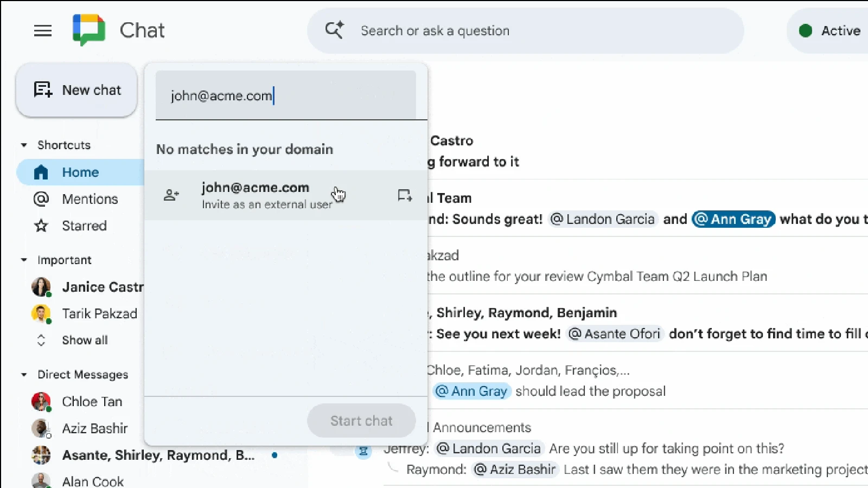Click the new chat icon beside john@acme.com
868x488 pixels.
point(405,195)
